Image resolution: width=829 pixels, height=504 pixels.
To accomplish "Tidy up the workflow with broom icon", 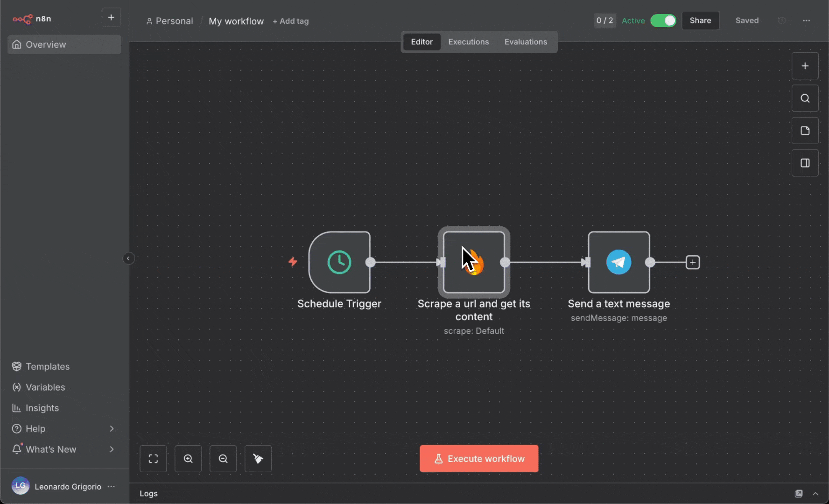I will pyautogui.click(x=258, y=458).
